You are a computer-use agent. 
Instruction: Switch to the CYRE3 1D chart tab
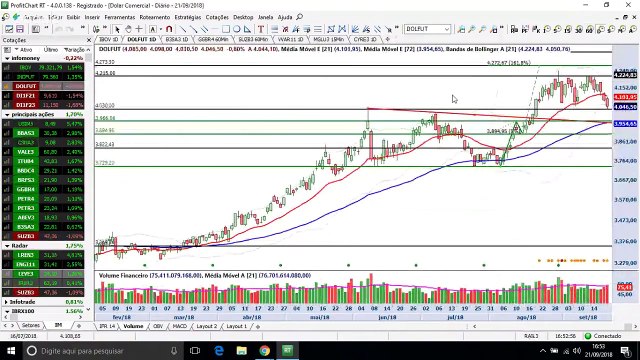coord(364,40)
